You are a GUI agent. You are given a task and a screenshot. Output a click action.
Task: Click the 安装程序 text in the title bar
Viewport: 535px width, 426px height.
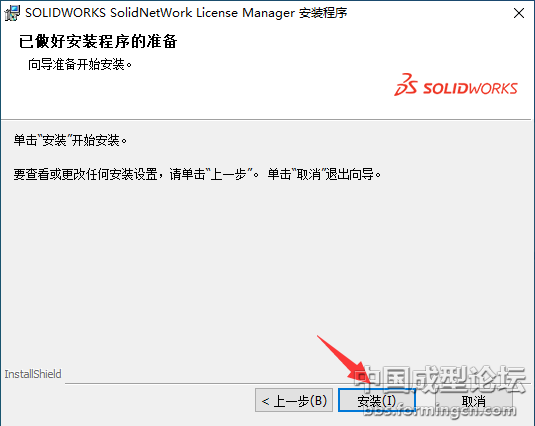point(323,13)
